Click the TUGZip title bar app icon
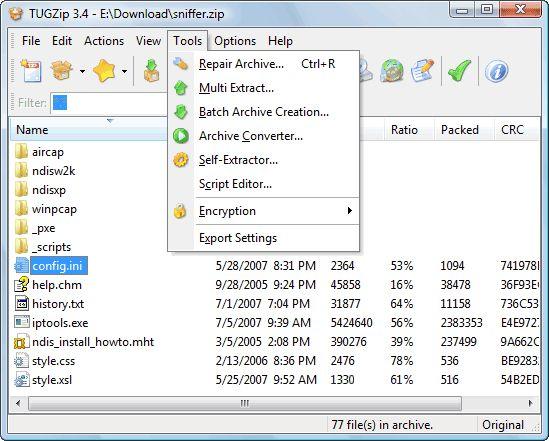 [16, 14]
